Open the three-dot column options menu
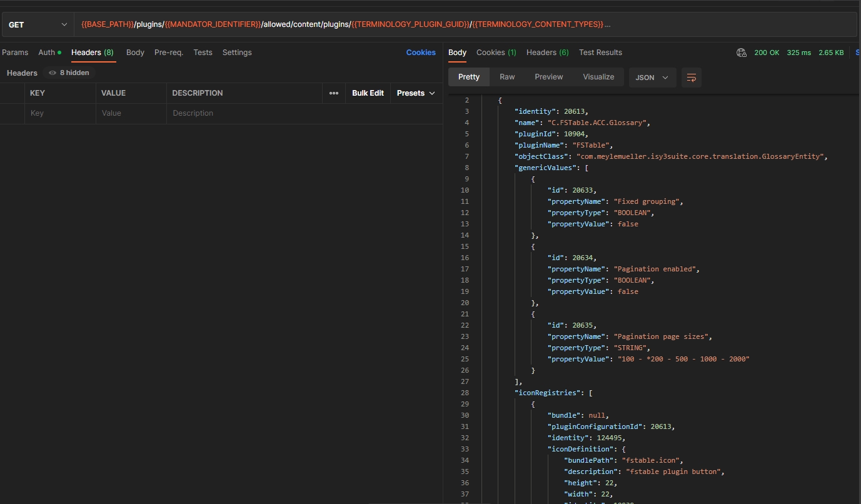 coord(334,93)
